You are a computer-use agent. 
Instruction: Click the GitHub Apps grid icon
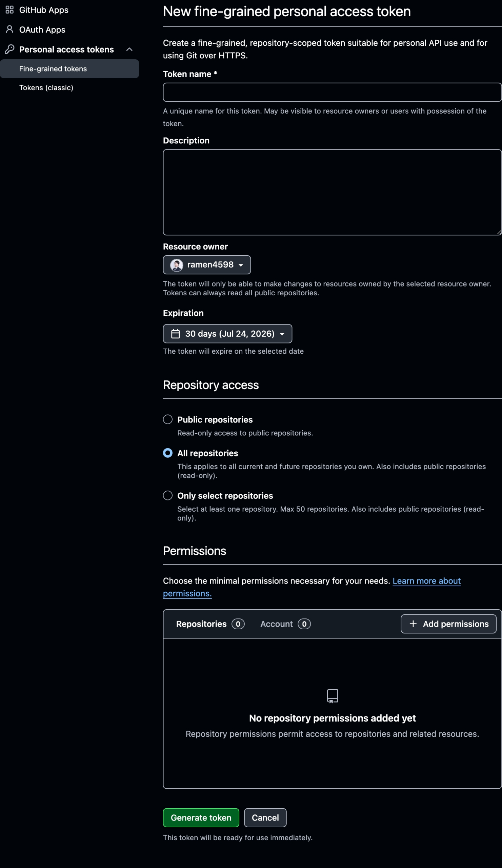(9, 10)
